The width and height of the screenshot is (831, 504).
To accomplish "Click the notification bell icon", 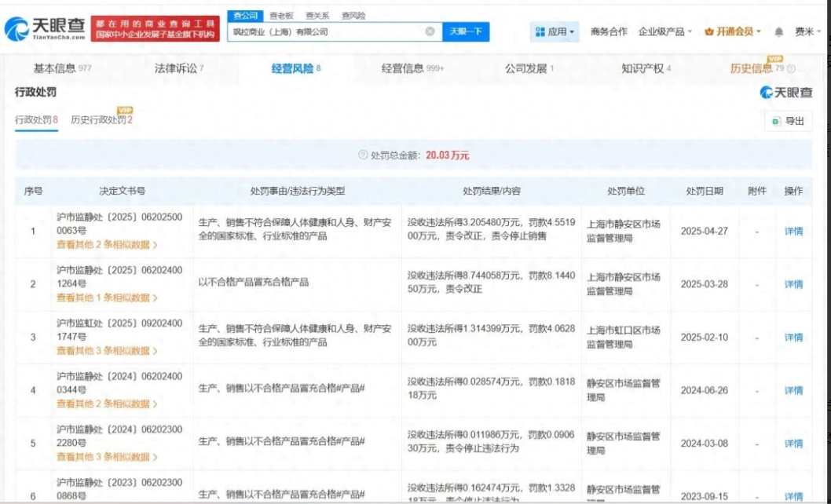I will 778,32.
